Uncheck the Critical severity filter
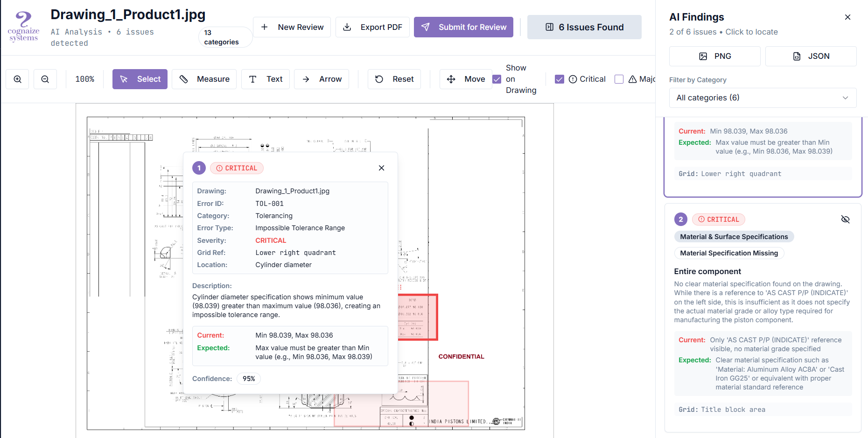 point(559,79)
